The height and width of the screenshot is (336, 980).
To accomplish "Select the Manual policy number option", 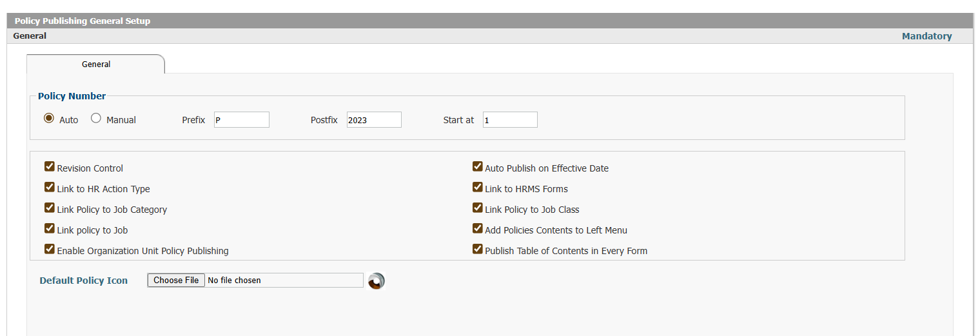I will click(96, 119).
